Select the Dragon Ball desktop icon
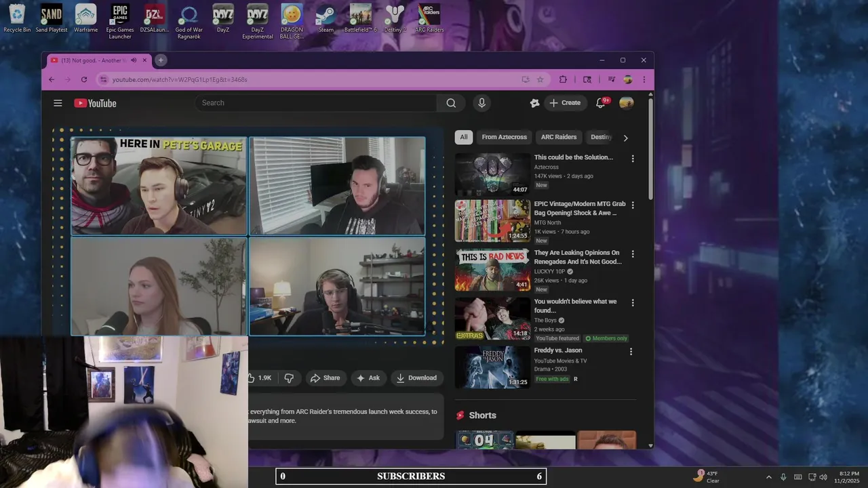 (292, 22)
